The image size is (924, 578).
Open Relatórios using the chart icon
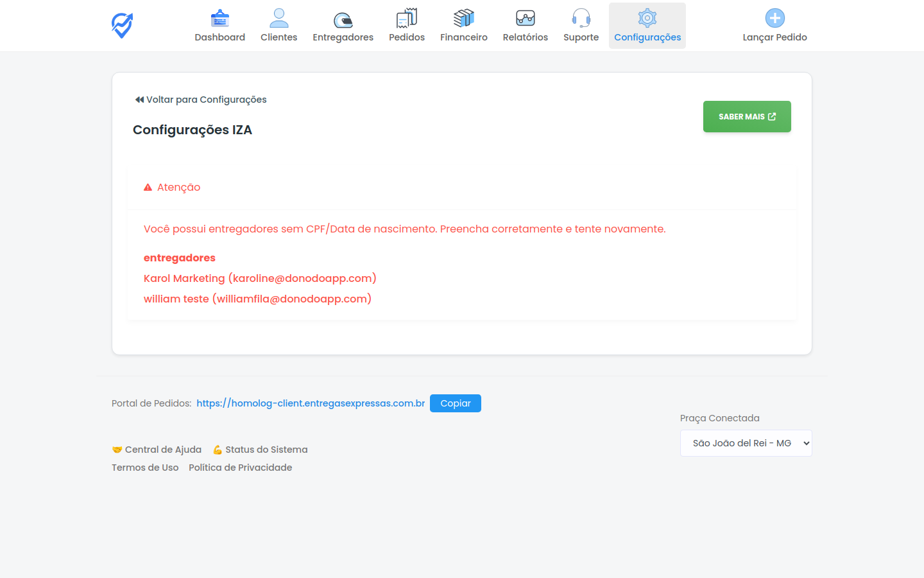pyautogui.click(x=525, y=17)
